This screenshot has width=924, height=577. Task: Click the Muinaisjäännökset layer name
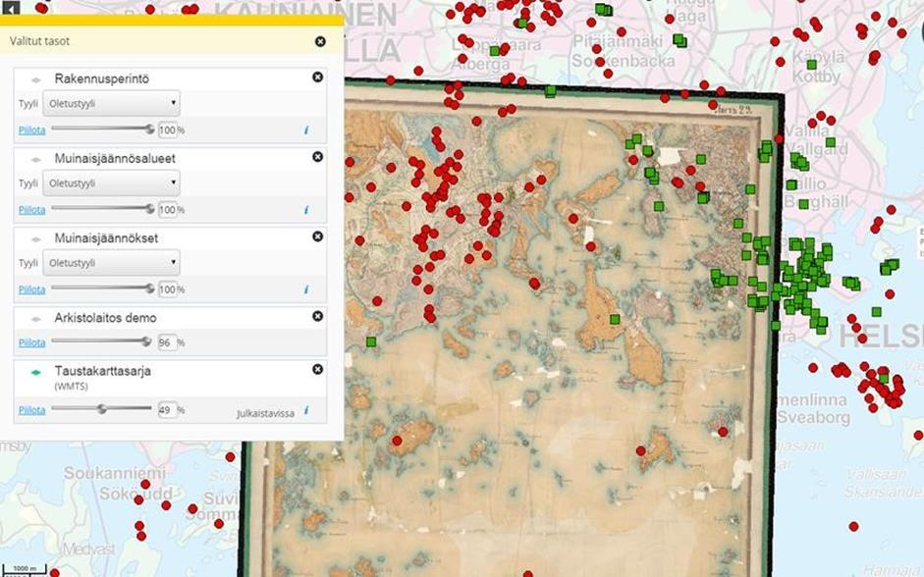[x=106, y=238]
